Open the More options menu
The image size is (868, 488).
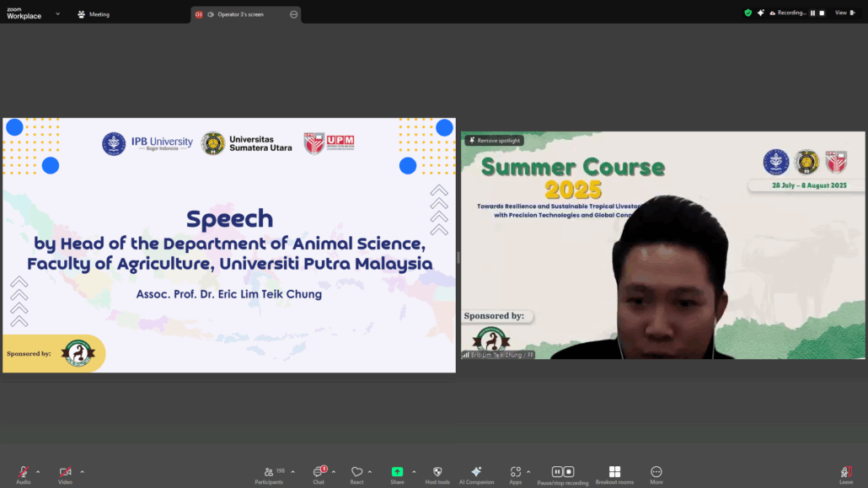click(656, 472)
